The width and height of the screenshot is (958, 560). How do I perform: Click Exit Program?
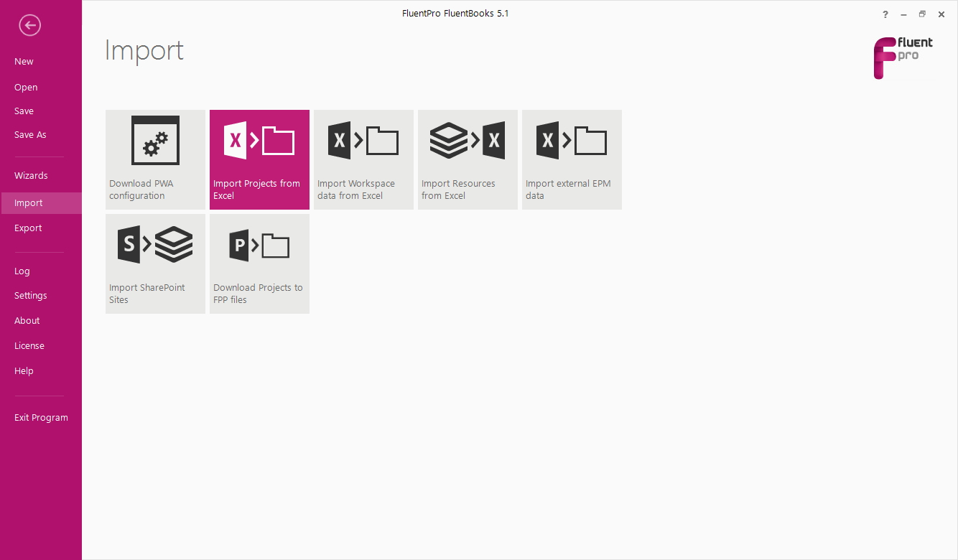(x=41, y=418)
